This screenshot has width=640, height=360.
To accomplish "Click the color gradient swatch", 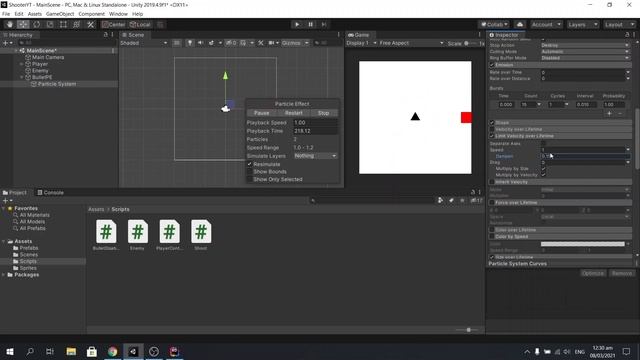I will 582,244.
